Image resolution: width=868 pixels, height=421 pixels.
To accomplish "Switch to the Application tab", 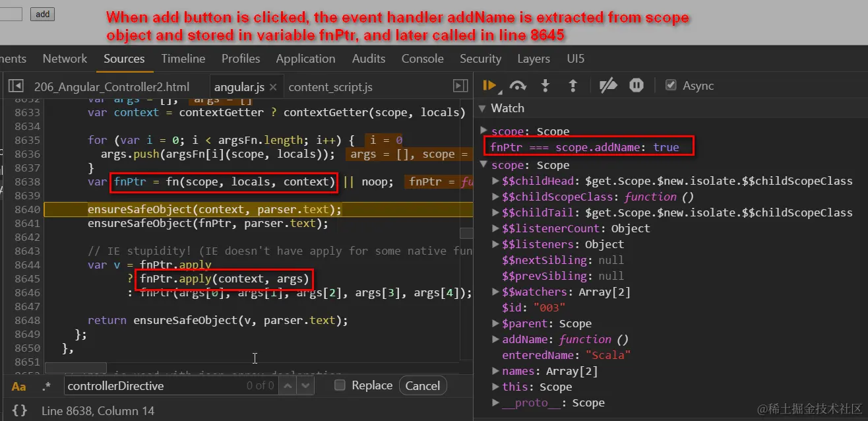I will click(x=305, y=59).
